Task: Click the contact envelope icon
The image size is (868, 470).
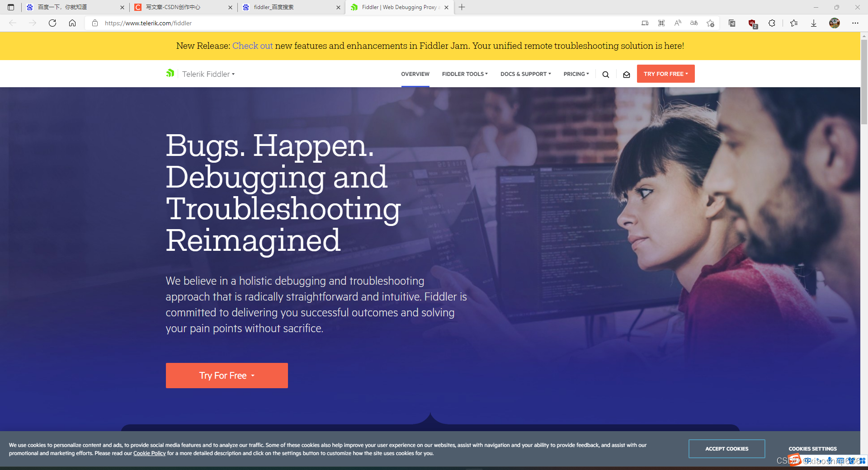Action: pos(627,75)
